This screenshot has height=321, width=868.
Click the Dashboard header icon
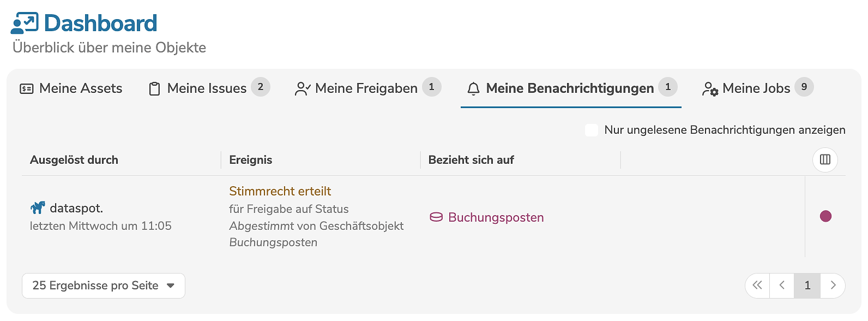click(x=25, y=22)
